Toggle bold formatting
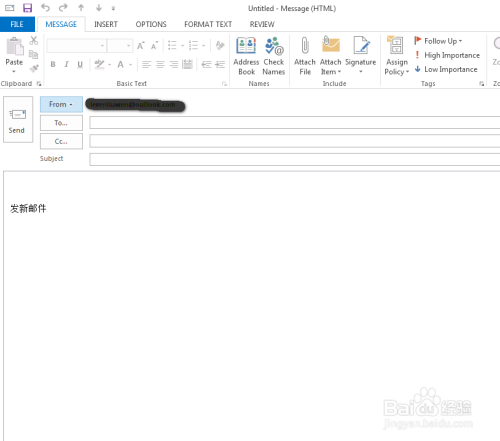Image resolution: width=500 pixels, height=441 pixels. (x=53, y=64)
